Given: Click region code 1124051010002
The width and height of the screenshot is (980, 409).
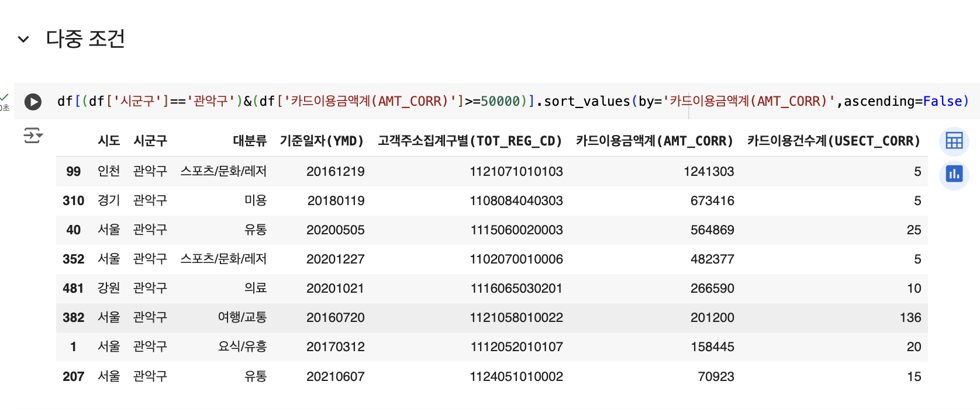Looking at the screenshot, I should click(x=516, y=376).
